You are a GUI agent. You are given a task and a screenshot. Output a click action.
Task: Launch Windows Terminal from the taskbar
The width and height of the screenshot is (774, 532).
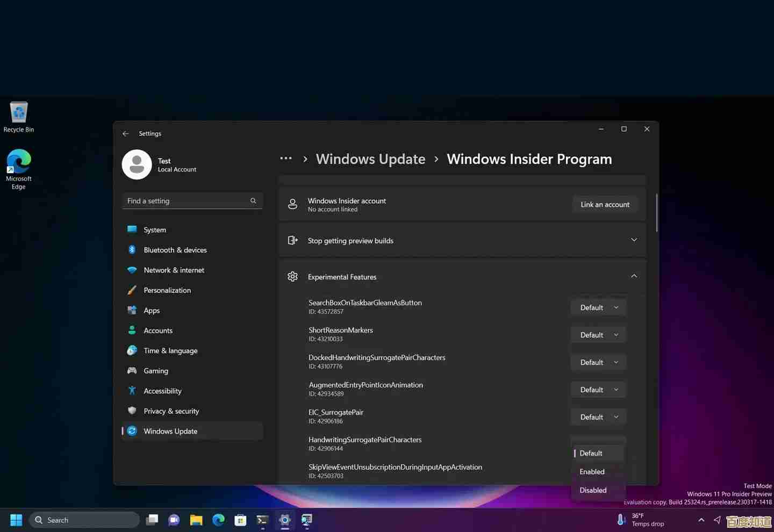point(262,520)
